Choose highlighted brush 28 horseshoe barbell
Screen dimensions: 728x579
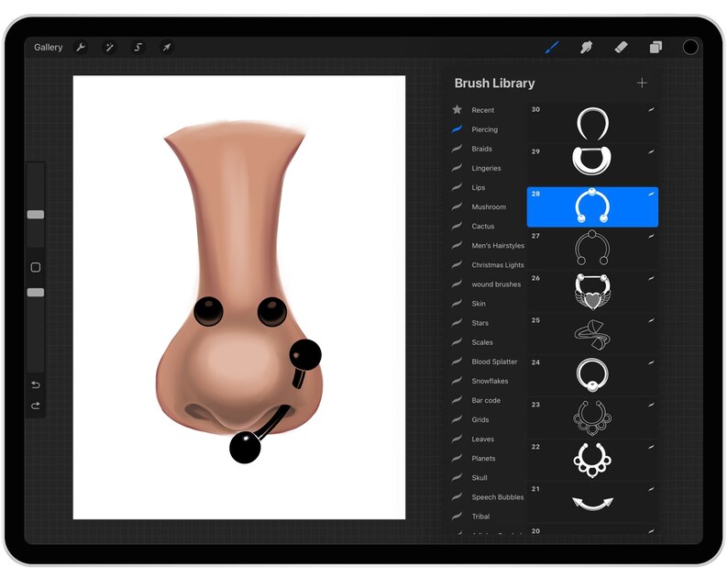592,207
